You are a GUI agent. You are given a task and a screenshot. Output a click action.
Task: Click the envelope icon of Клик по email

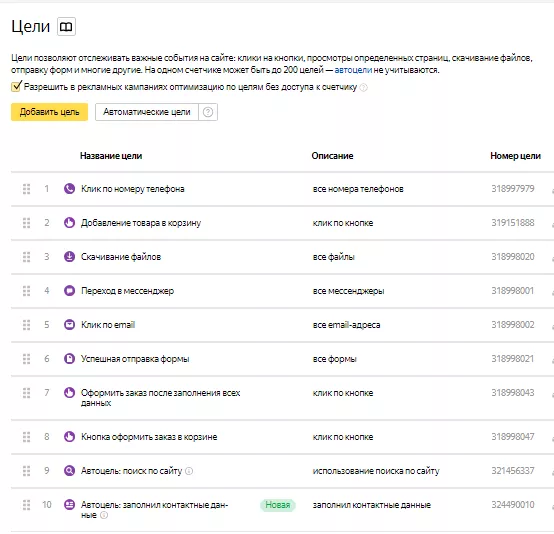pyautogui.click(x=69, y=325)
